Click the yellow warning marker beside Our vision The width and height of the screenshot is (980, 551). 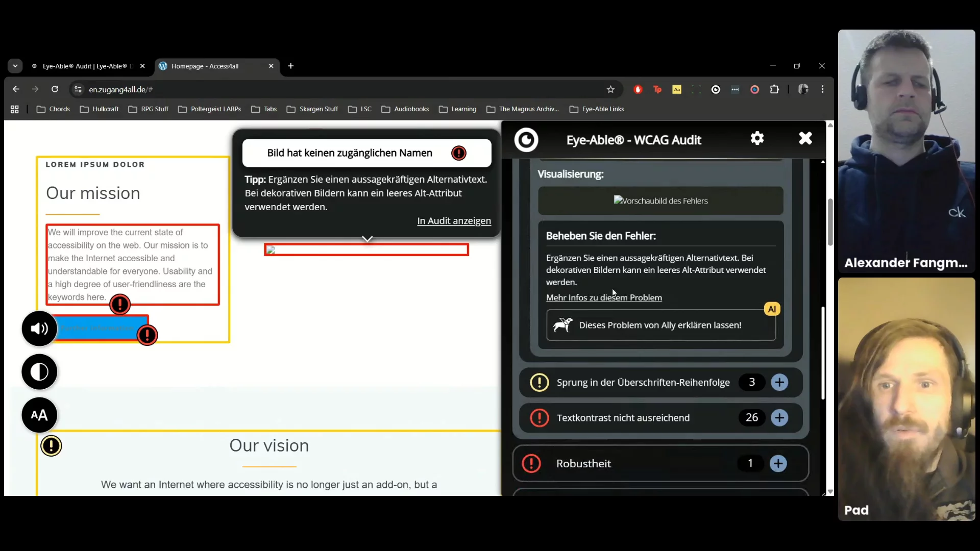[51, 446]
